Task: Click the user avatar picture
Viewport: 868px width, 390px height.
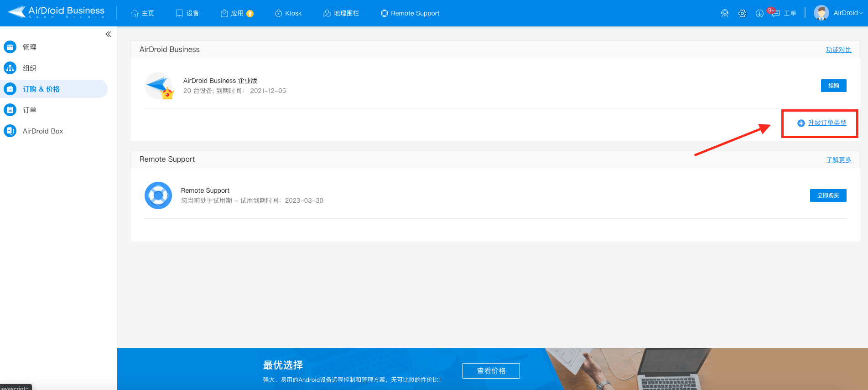Action: pos(821,13)
